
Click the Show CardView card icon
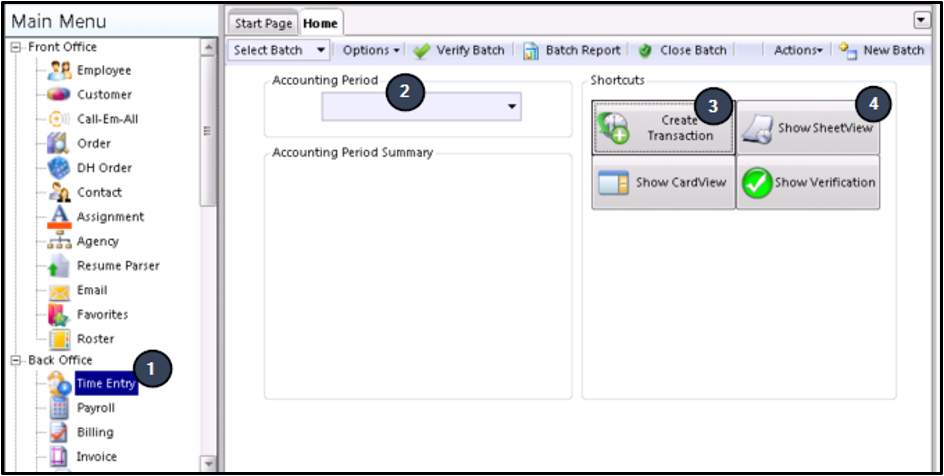tap(613, 182)
